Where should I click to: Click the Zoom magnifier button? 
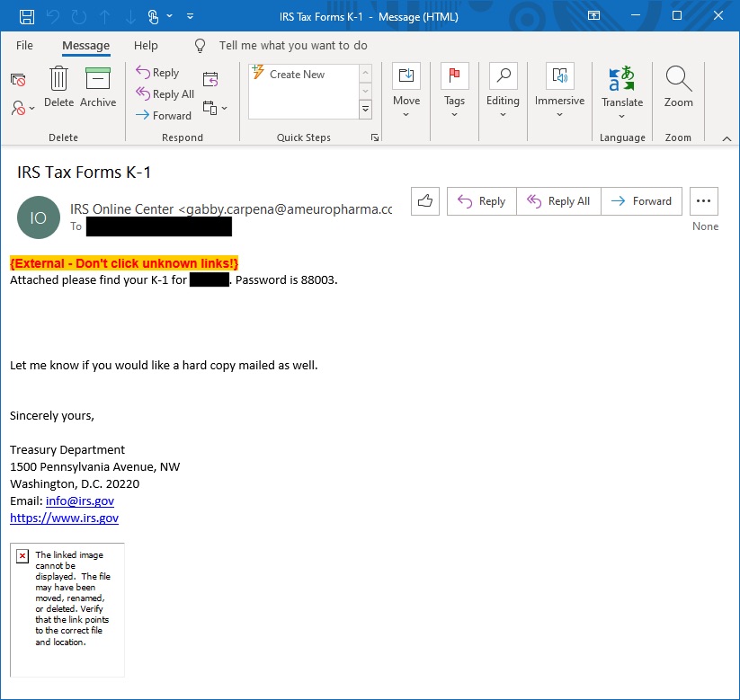pyautogui.click(x=679, y=87)
